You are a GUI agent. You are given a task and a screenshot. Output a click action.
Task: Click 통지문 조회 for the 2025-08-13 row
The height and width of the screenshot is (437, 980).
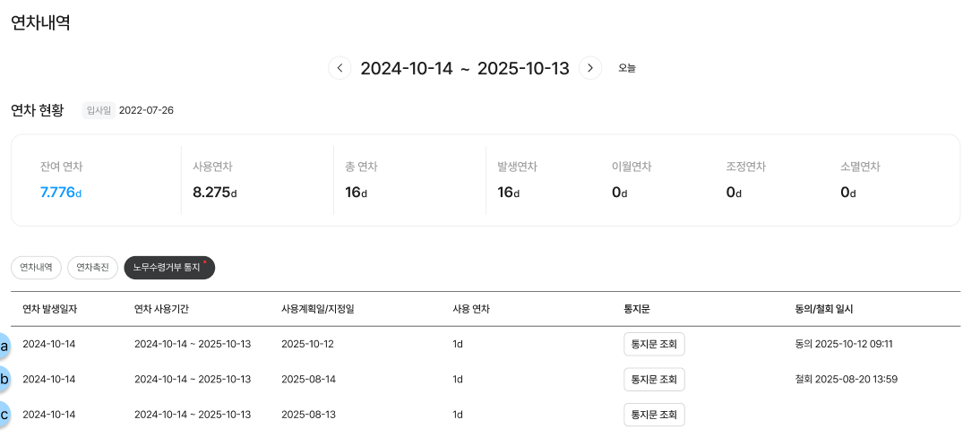point(654,415)
